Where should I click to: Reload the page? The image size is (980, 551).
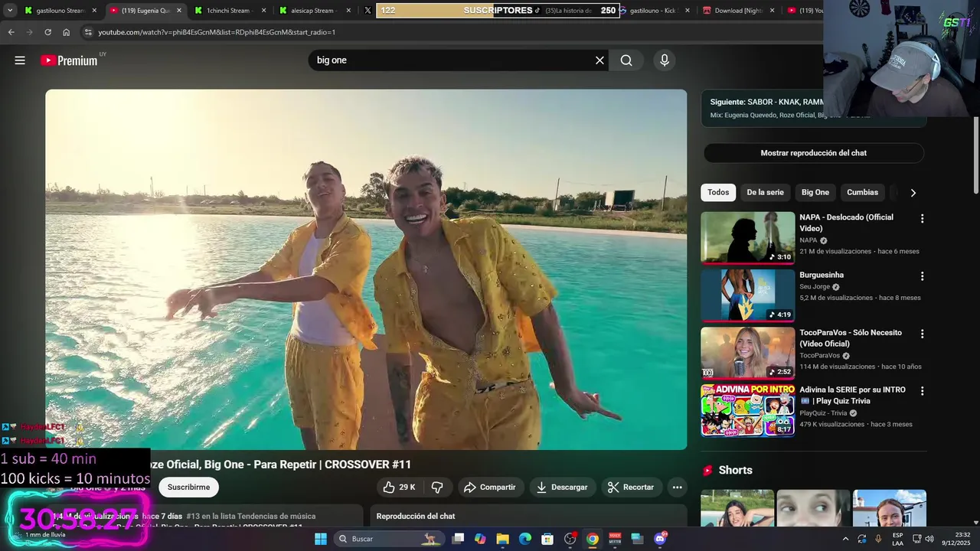coord(47,32)
